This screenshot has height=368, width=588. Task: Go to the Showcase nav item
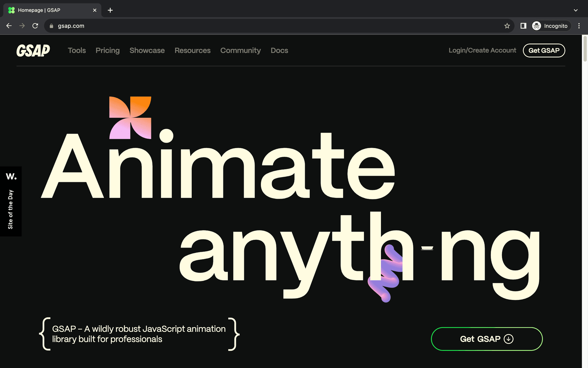(x=147, y=50)
